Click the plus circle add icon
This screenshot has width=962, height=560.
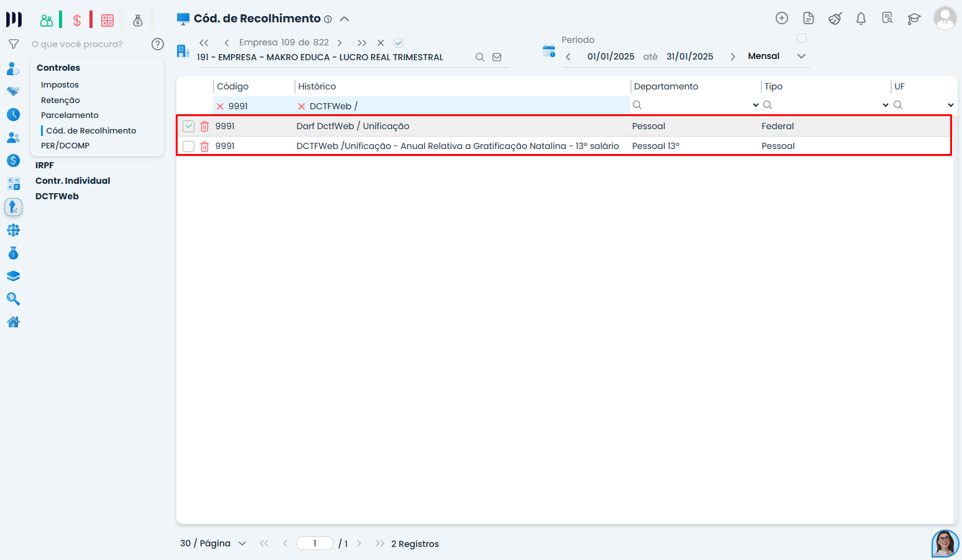click(x=782, y=19)
